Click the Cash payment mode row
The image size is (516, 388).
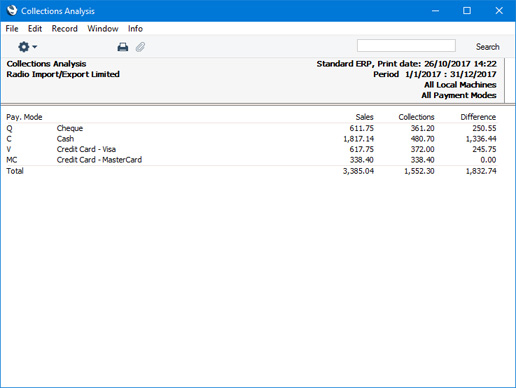point(251,139)
